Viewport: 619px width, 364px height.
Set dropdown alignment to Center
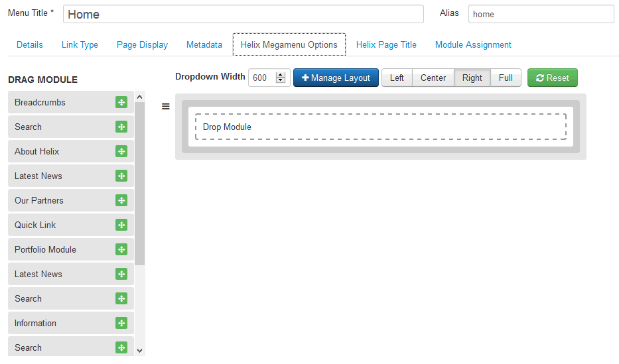[433, 78]
